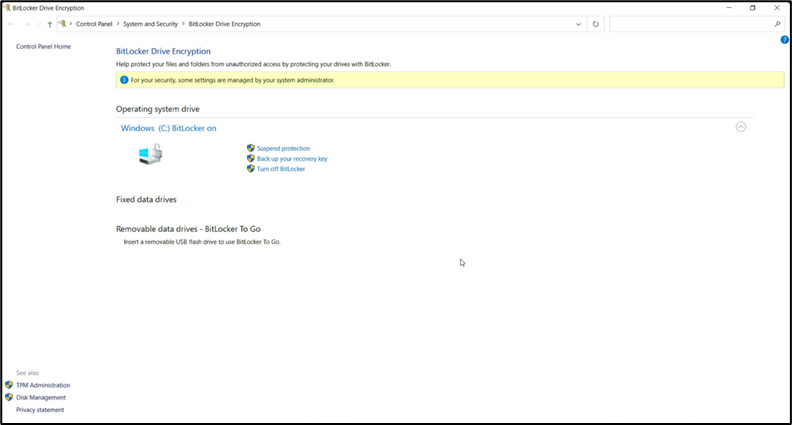Open the Privacy statement link
The width and height of the screenshot is (792, 425).
(40, 410)
